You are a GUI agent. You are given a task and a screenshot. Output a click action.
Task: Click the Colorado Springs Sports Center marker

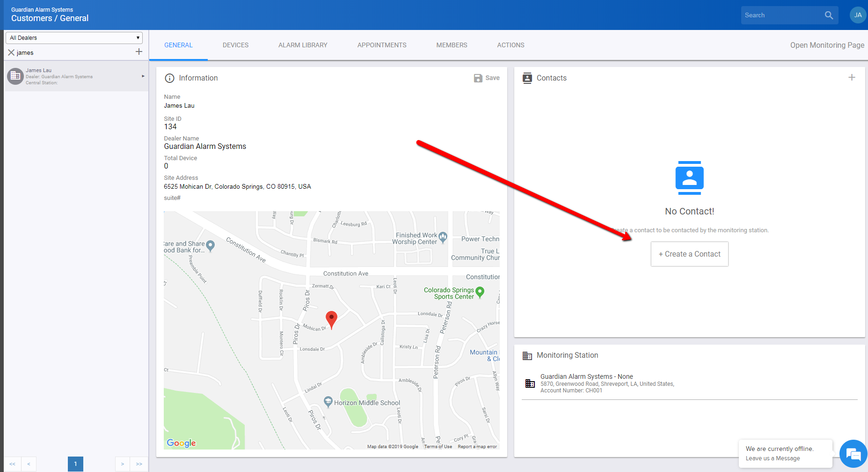click(x=480, y=293)
